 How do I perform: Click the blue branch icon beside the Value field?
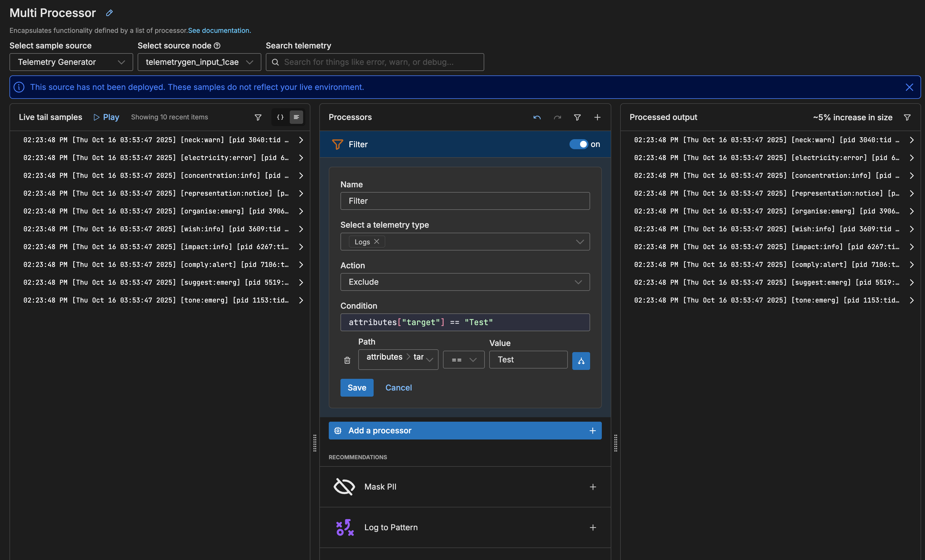click(x=581, y=361)
